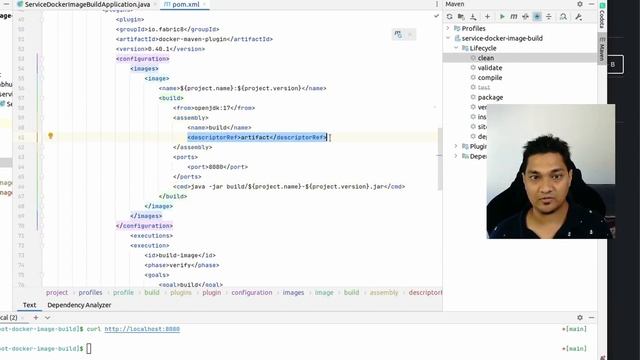Open terminal session dropdown arrow
Viewport: 640px width, 360px height.
pos(47,317)
